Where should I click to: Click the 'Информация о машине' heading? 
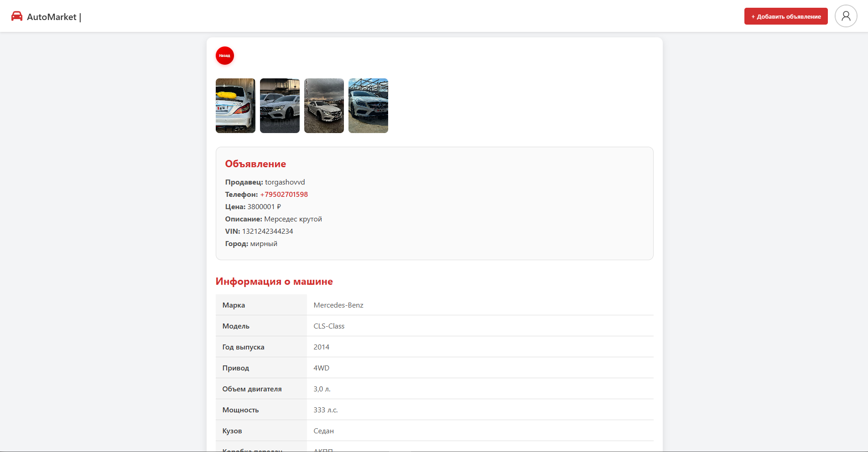click(274, 282)
